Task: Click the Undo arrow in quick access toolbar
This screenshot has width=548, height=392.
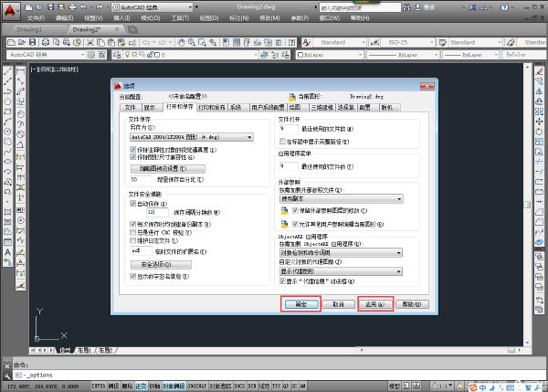Action: tap(83, 7)
